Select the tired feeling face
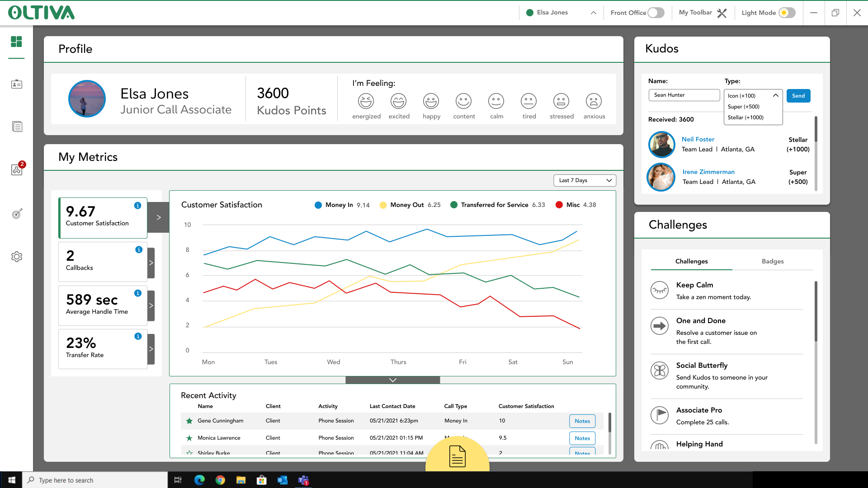The width and height of the screenshot is (868, 488). (529, 101)
